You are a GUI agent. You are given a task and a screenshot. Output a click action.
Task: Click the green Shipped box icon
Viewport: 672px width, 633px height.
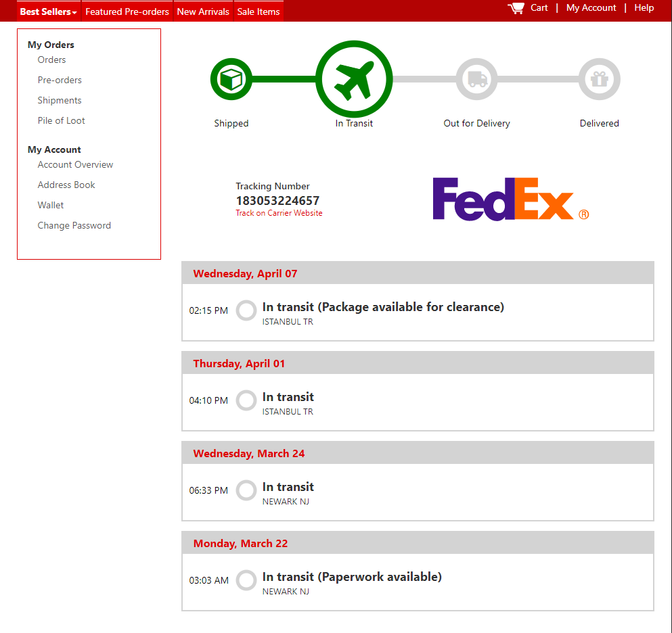[x=231, y=79]
